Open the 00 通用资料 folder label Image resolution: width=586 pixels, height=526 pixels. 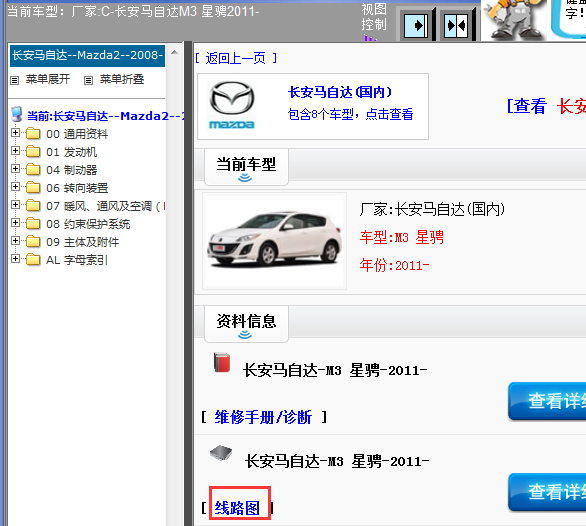pos(77,134)
